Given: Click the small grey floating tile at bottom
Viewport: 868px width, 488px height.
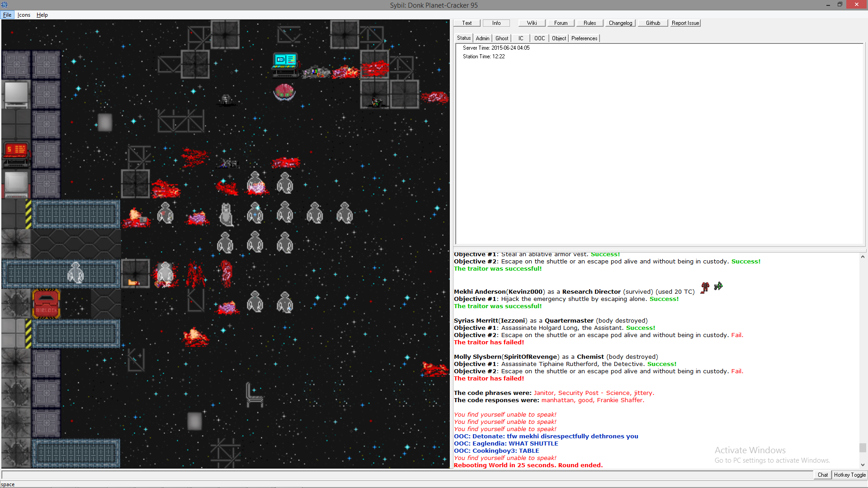Looking at the screenshot, I should [195, 421].
